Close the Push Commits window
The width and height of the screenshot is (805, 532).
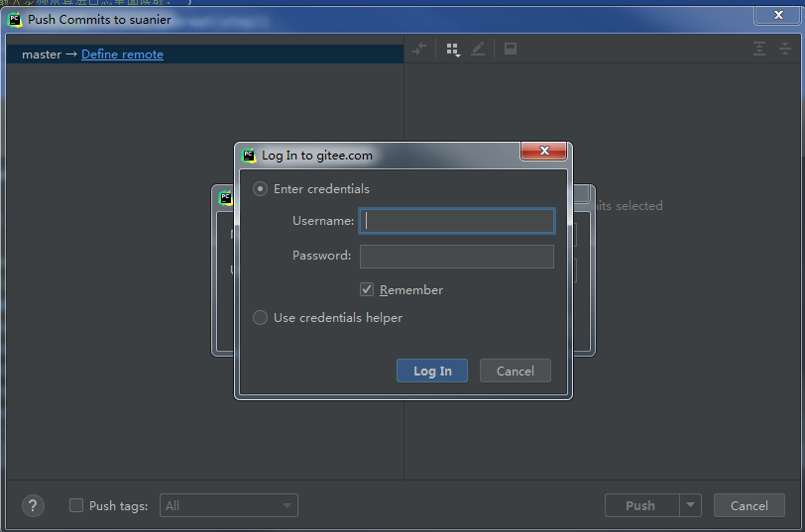coord(778,15)
